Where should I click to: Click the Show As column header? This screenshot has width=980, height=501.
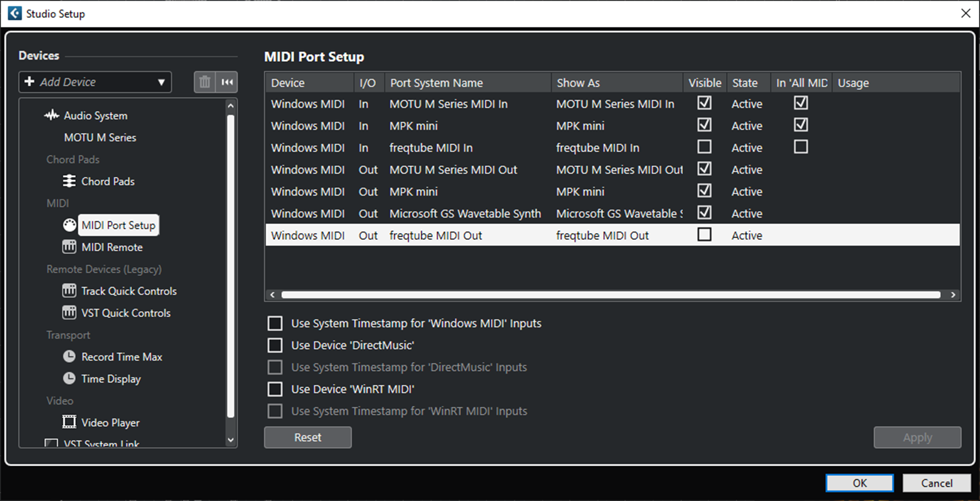click(617, 83)
